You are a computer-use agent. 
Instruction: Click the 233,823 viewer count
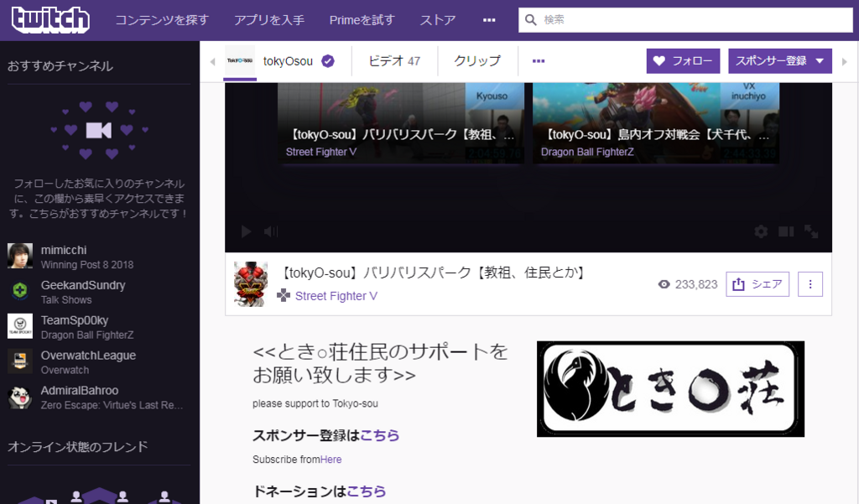pos(695,284)
